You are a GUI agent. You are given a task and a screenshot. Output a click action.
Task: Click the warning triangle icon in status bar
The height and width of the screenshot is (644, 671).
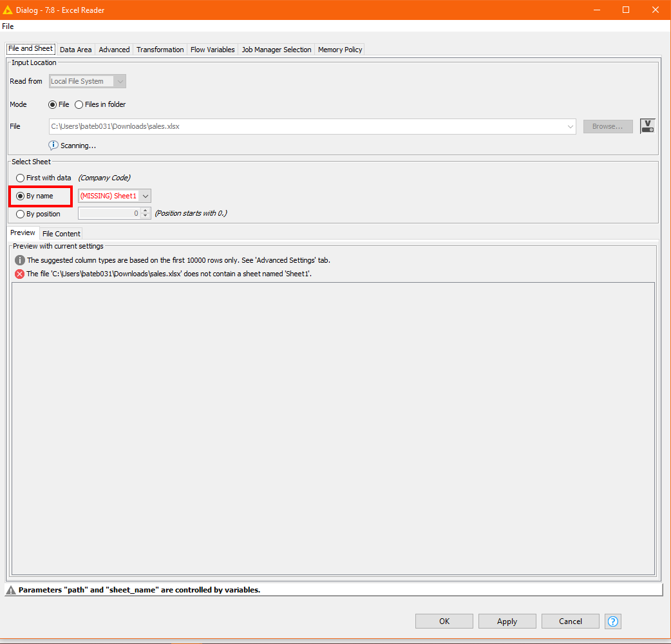pyautogui.click(x=11, y=590)
